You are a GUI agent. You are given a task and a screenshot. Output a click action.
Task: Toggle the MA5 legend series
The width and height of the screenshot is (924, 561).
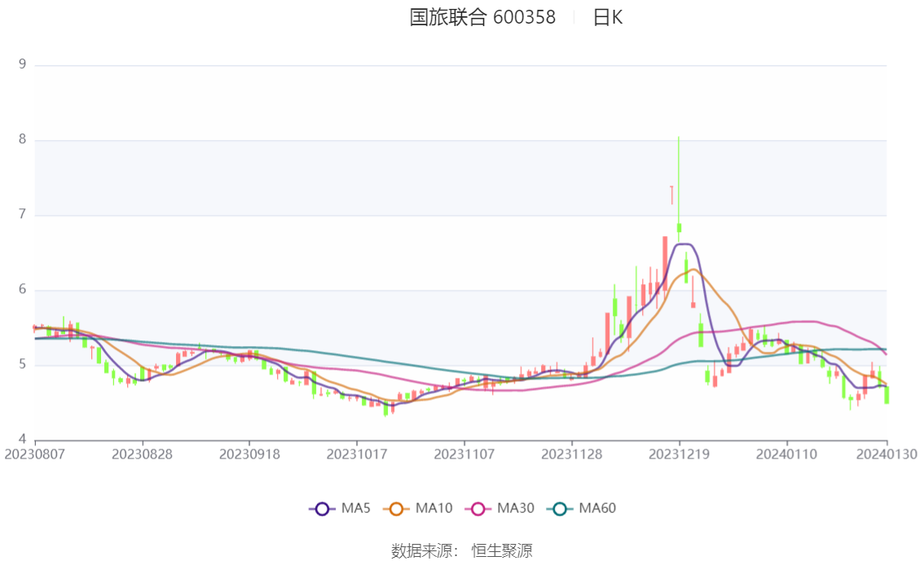[340, 509]
